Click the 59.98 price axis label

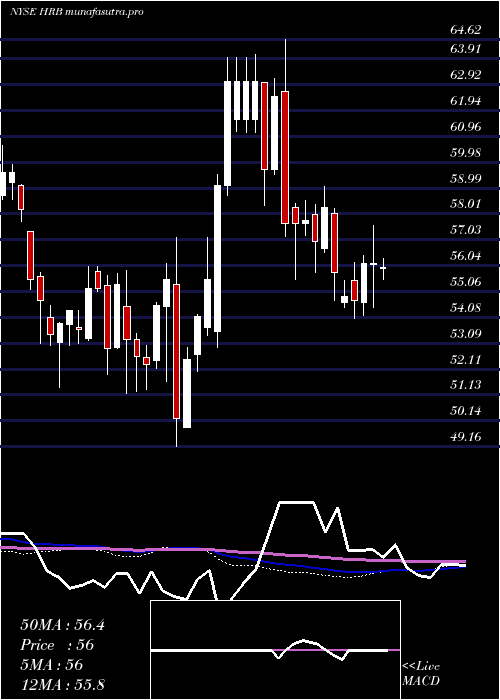coord(466,152)
